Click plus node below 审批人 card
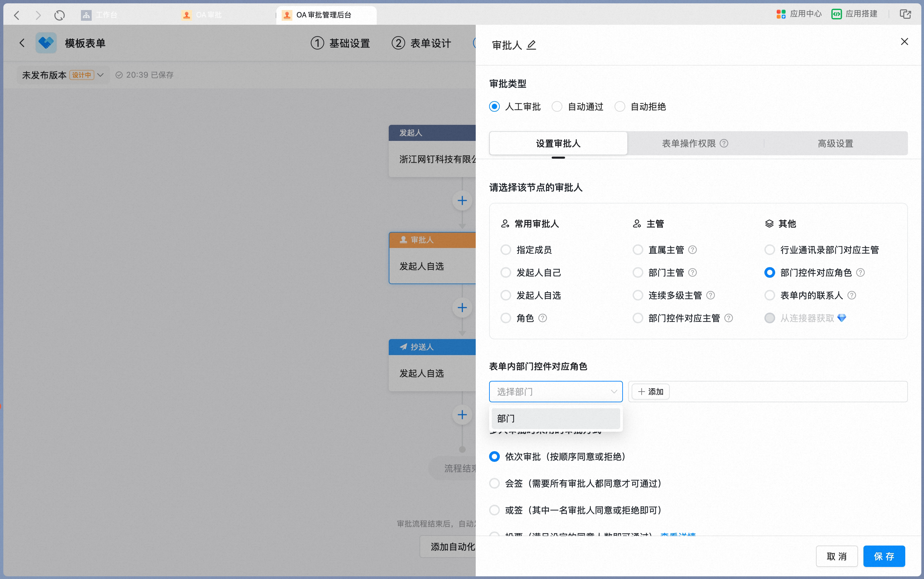The image size is (924, 579). (462, 308)
